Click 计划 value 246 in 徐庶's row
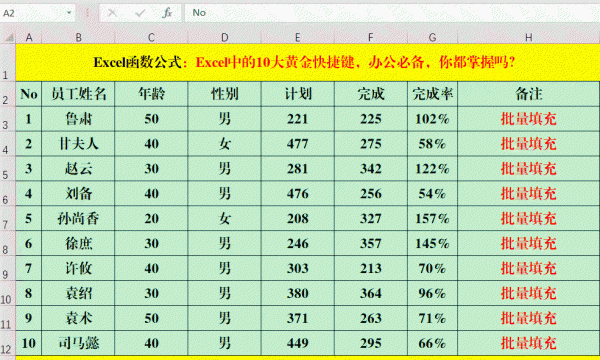Image resolution: width=600 pixels, height=360 pixels. pos(298,244)
